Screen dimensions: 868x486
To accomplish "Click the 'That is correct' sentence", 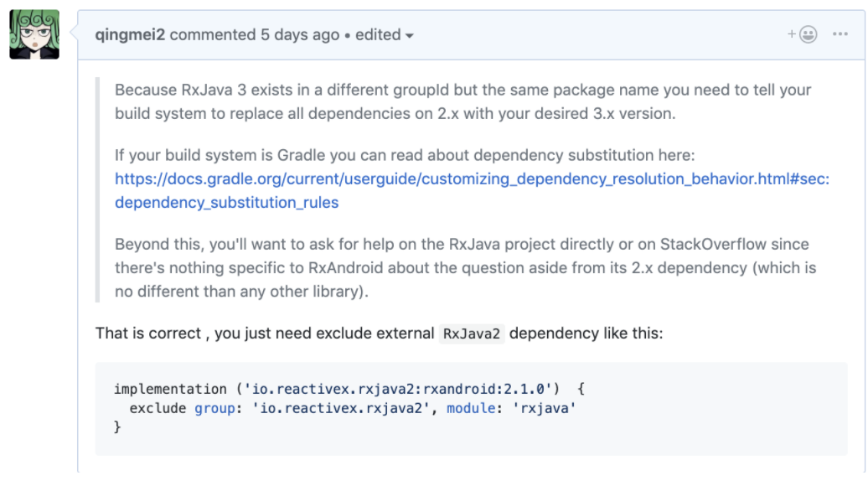I will [148, 333].
